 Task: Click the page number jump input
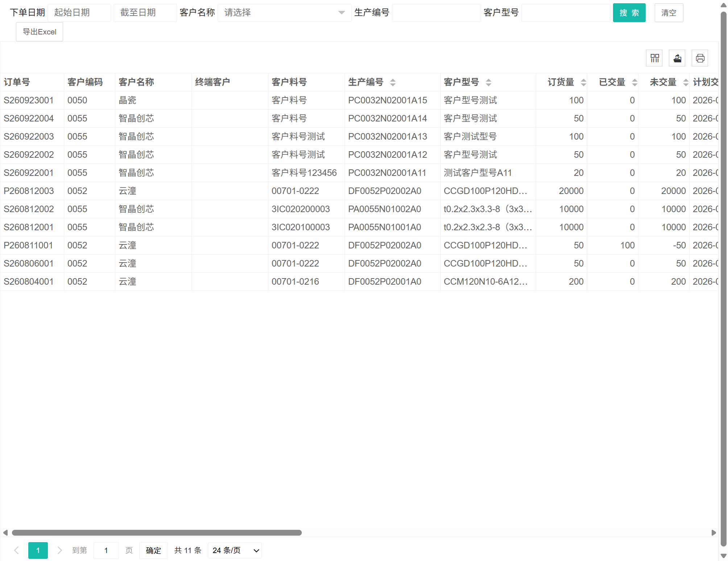106,550
